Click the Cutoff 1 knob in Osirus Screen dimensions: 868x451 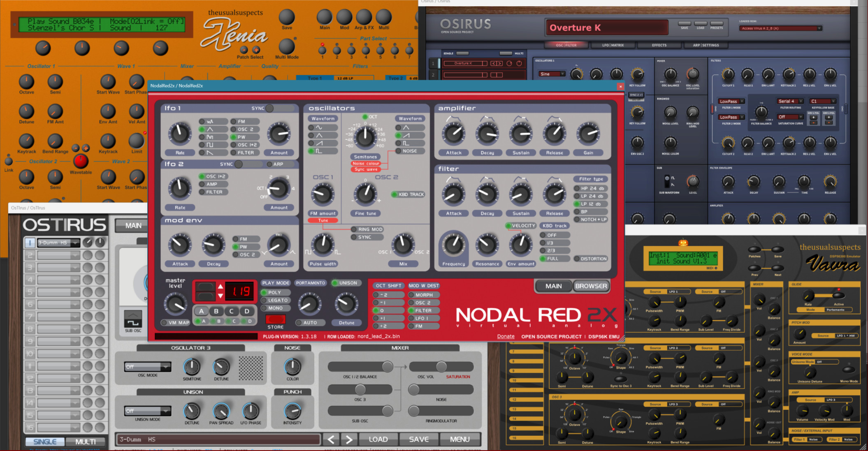(728, 74)
